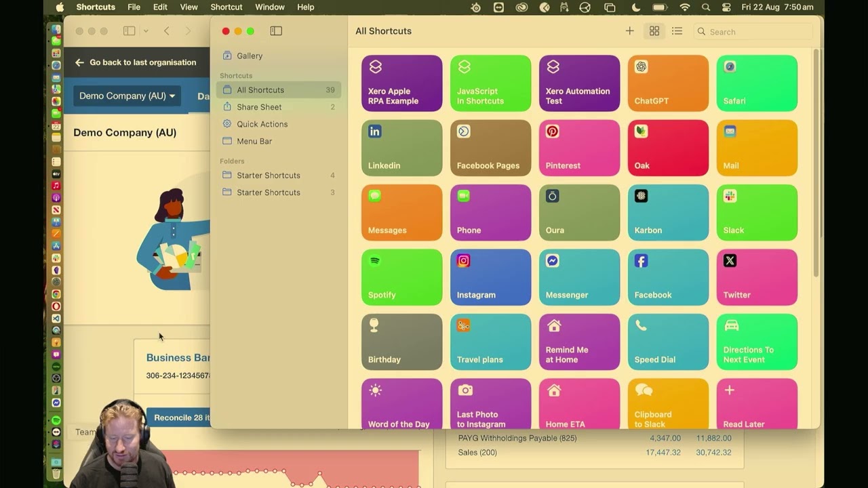Run the Birthday shortcut tile
This screenshot has width=868, height=488.
tap(401, 342)
